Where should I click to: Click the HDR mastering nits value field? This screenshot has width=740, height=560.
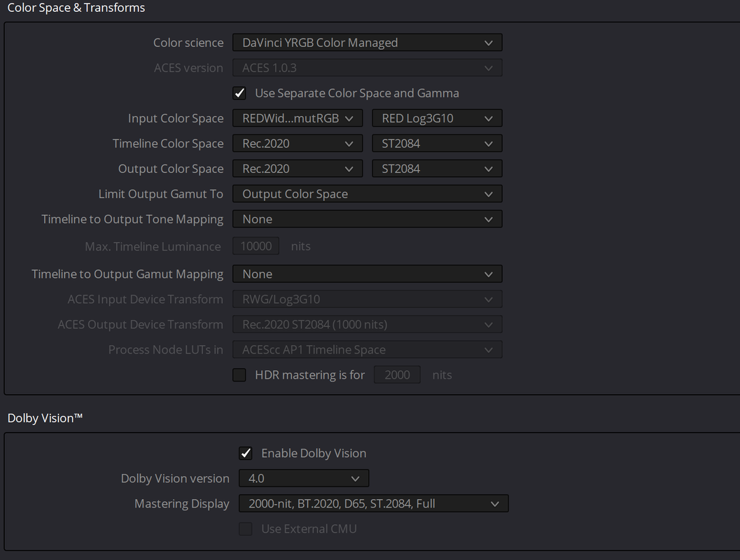(397, 375)
